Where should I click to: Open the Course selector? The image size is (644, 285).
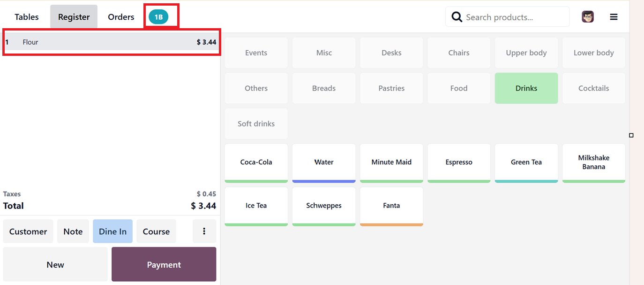[156, 231]
